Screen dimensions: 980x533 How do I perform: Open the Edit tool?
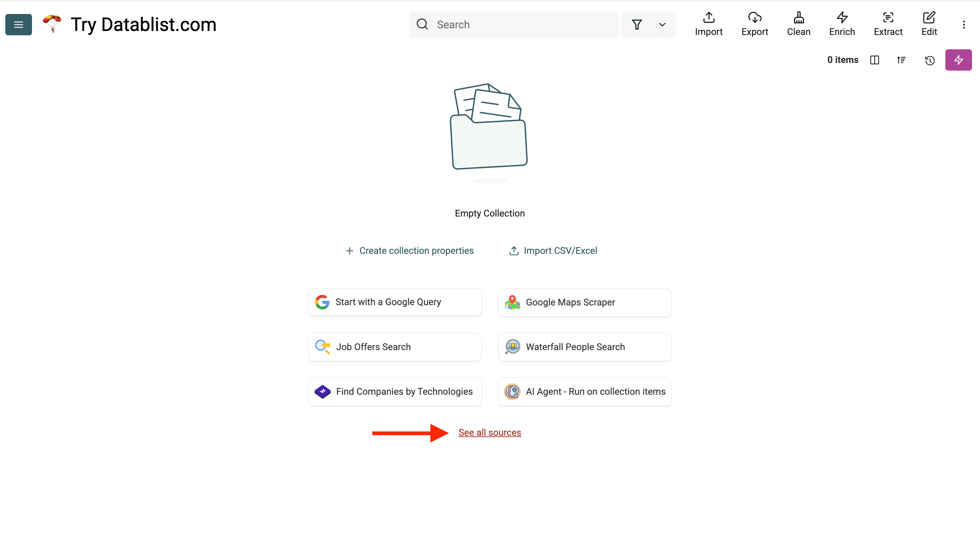929,24
